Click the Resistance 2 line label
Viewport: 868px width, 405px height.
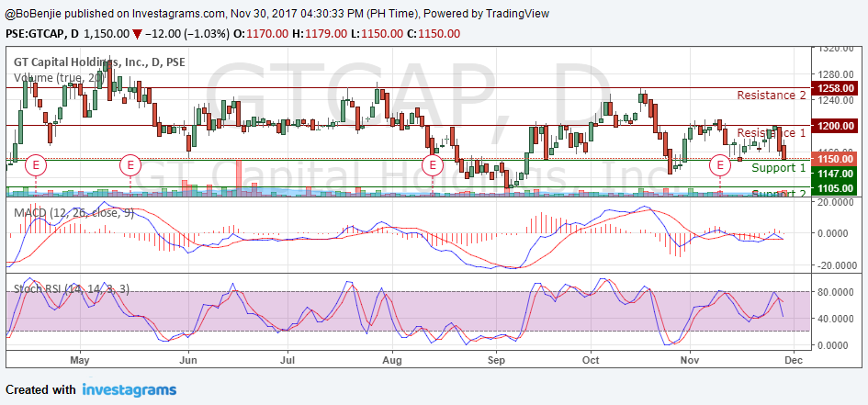[772, 96]
